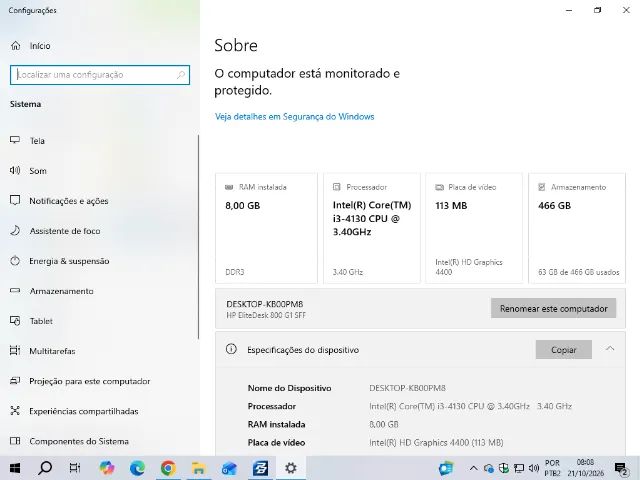Screen dimensions: 640x480
Task: Go to Início home page
Action: click(x=40, y=46)
